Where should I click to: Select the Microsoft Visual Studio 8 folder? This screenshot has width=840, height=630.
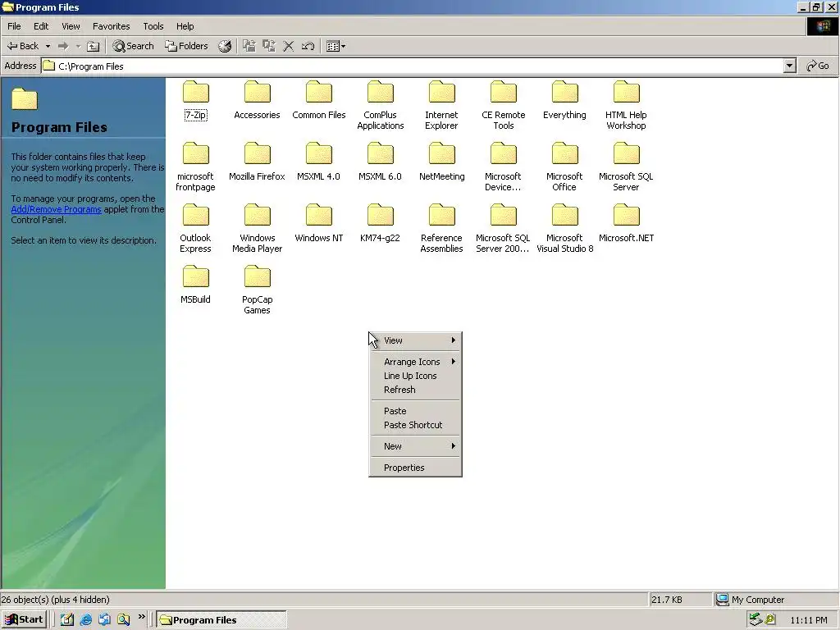click(x=564, y=229)
